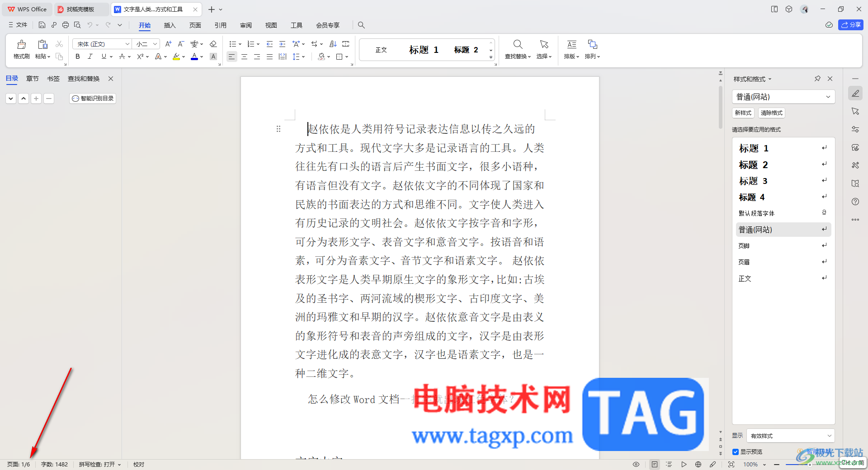Click the Save icon in quick access bar
Image resolution: width=868 pixels, height=470 pixels.
(x=42, y=25)
